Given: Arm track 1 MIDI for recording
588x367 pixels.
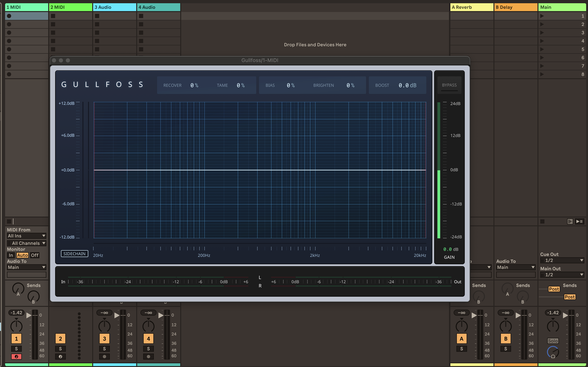Looking at the screenshot, I should click(x=16, y=356).
